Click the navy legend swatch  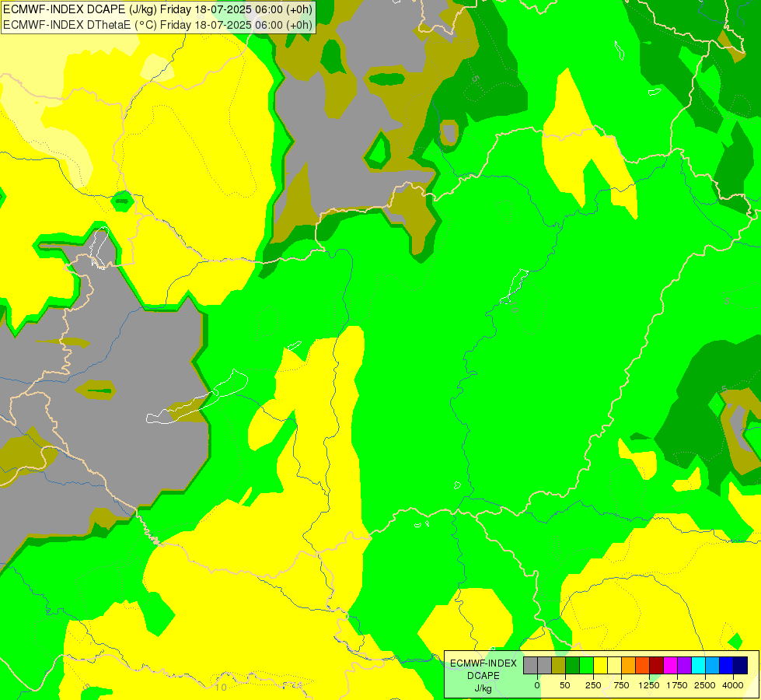coord(740,666)
